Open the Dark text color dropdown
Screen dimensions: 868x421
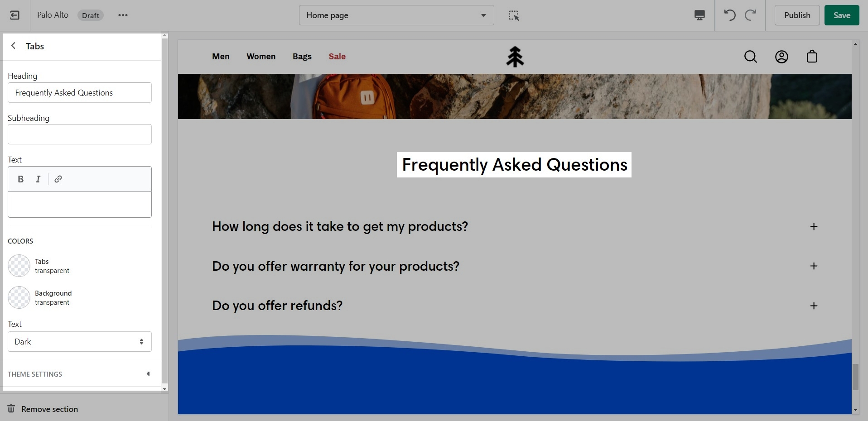80,342
